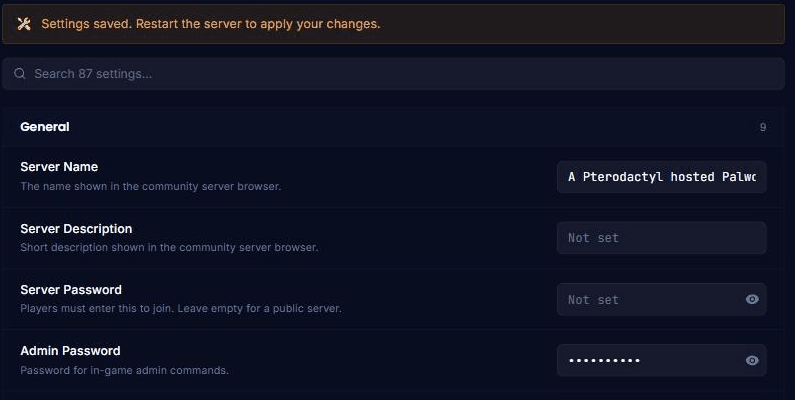Edit the Server Name input field
Image resolution: width=795 pixels, height=400 pixels.
pyautogui.click(x=662, y=177)
